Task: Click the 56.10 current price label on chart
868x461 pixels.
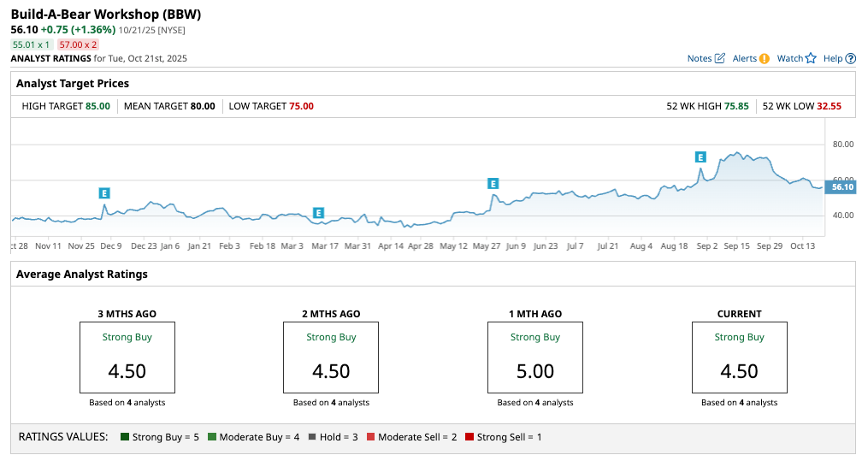Action: pyautogui.click(x=841, y=186)
